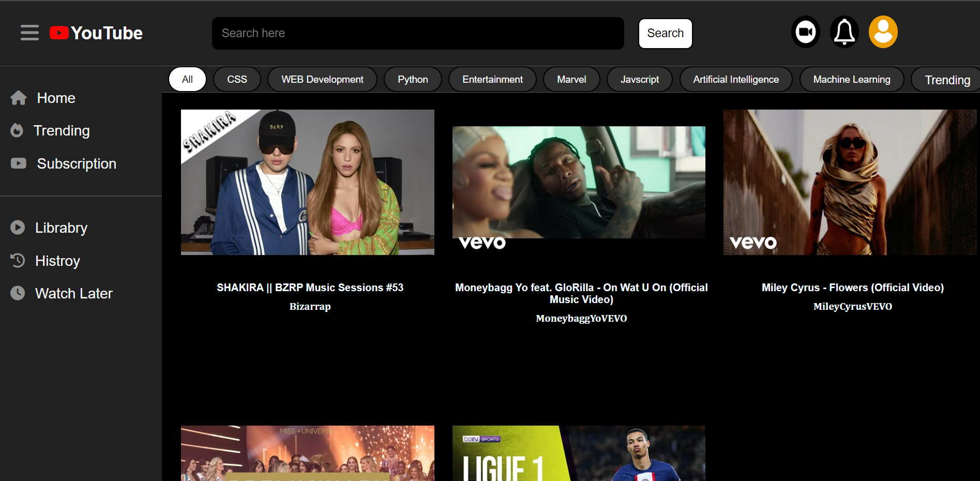
Task: Choose the Artificial Intelligence category chip
Action: 735,80
